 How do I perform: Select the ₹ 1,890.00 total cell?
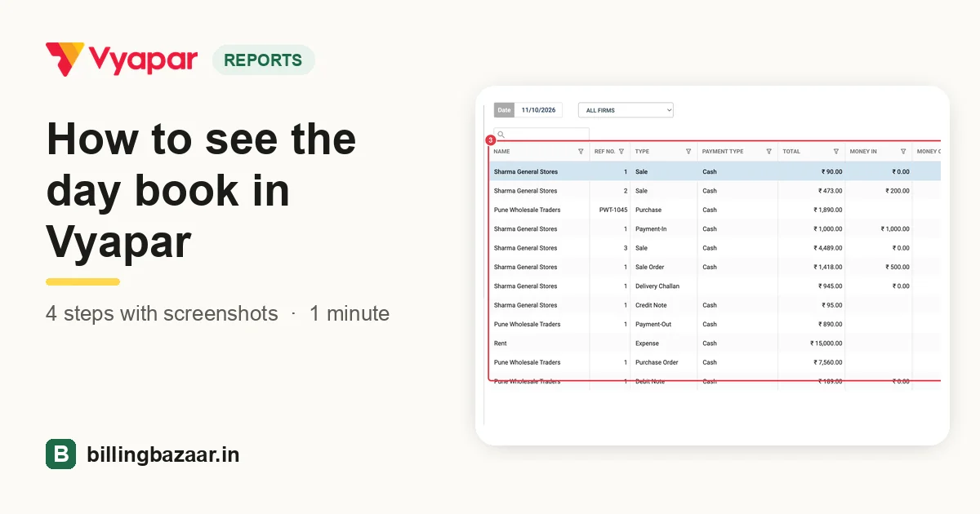tap(827, 210)
